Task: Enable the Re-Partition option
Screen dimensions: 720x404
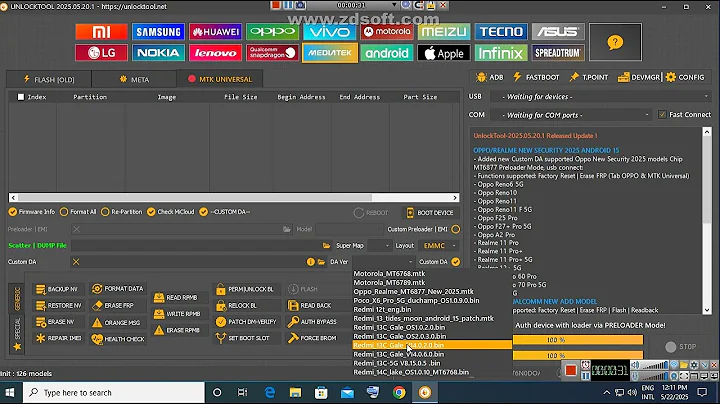Action: [x=122, y=212]
